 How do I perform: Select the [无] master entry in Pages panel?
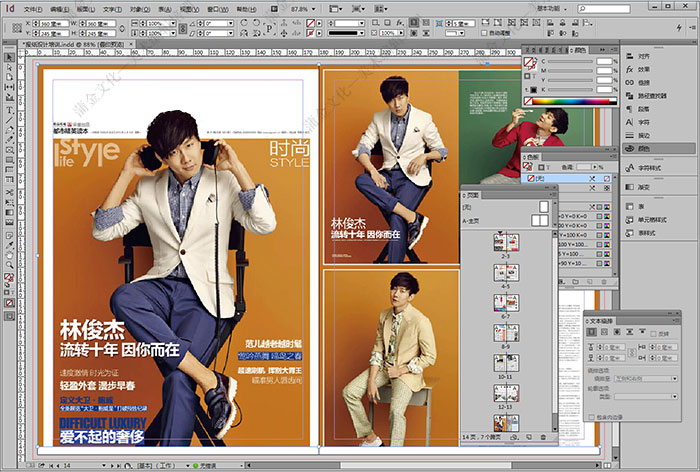(x=506, y=207)
